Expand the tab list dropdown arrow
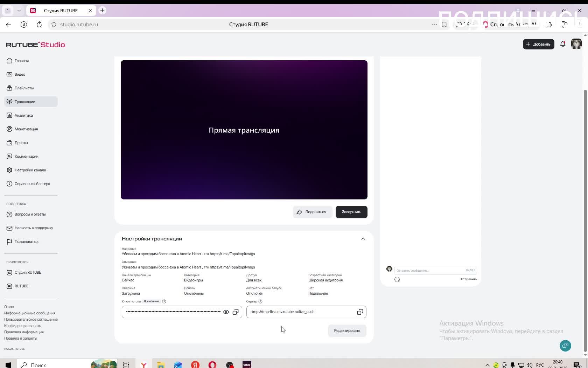This screenshot has width=588, height=368. pyautogui.click(x=19, y=11)
